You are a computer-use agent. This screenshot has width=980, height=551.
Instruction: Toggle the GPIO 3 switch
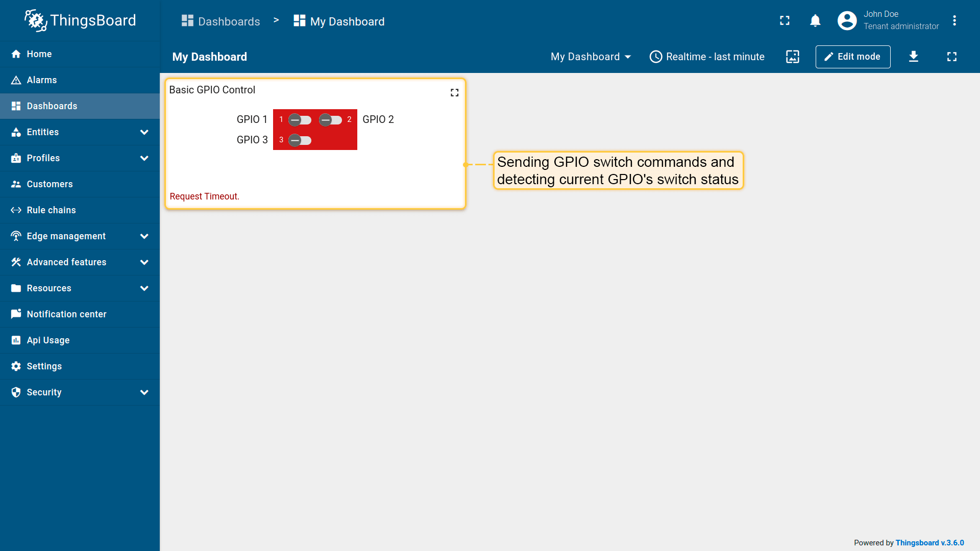(300, 140)
